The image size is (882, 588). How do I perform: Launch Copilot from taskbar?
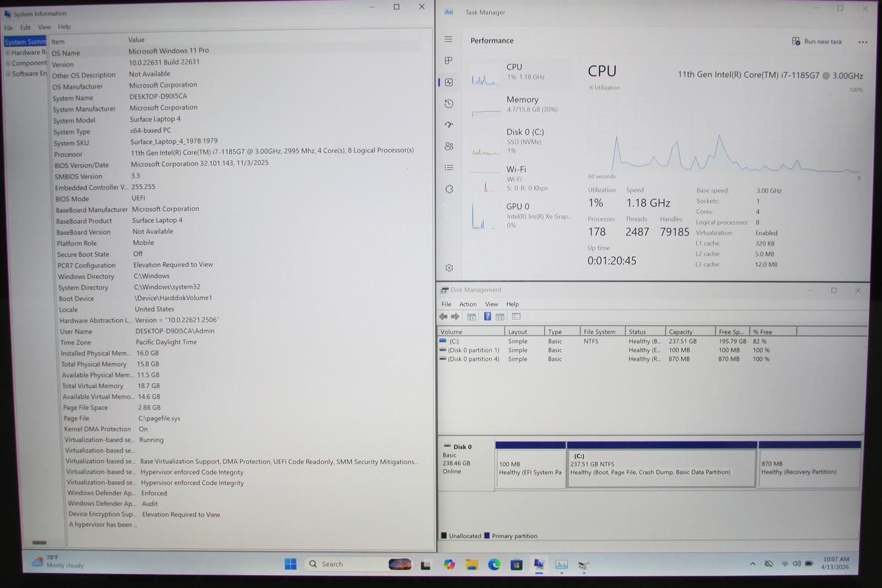coord(449,564)
